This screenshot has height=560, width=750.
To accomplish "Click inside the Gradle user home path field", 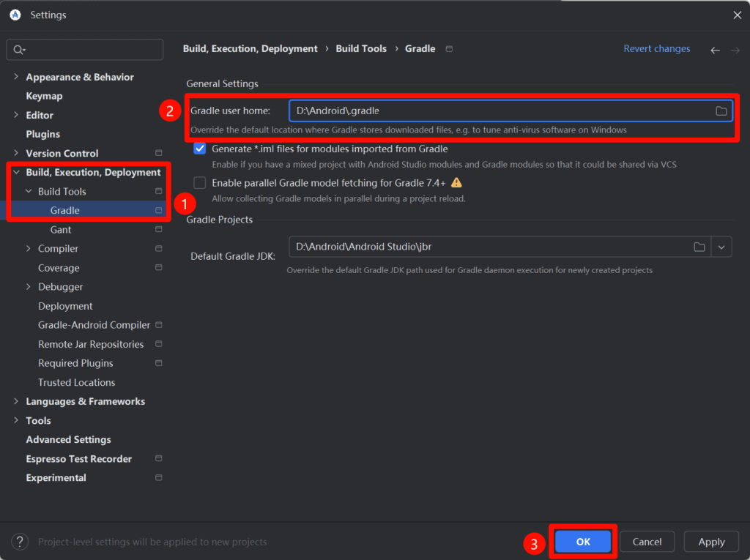I will click(498, 111).
